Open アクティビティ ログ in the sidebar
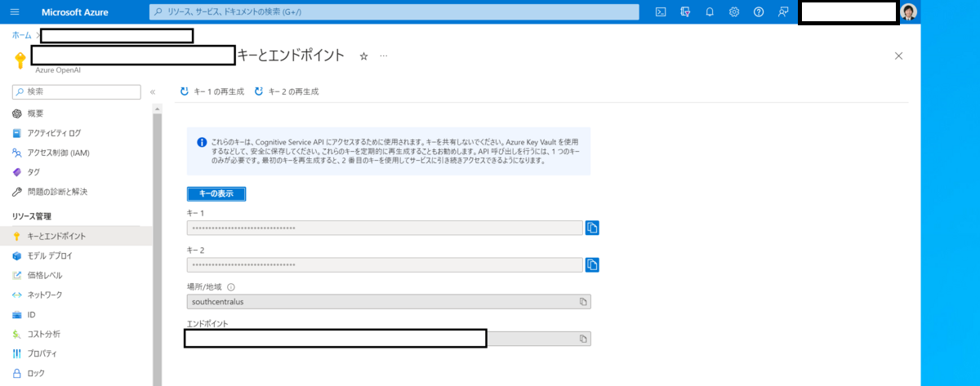Screen dimensions: 980x386 [x=76, y=133]
